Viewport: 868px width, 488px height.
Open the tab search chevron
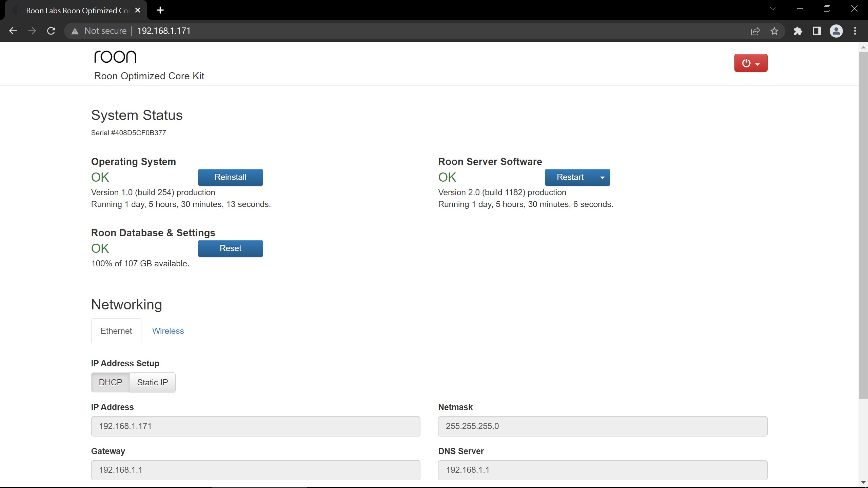coord(772,9)
